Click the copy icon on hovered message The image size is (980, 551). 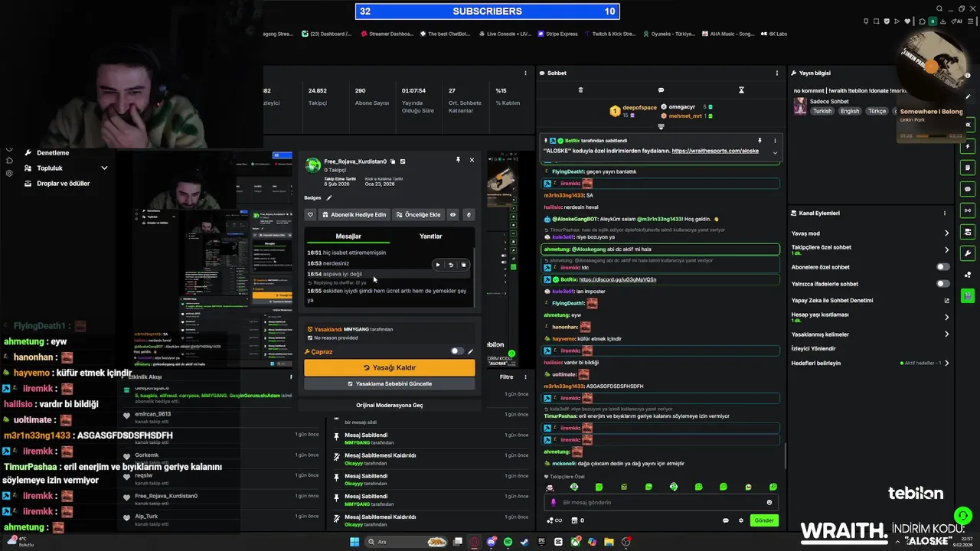click(463, 265)
